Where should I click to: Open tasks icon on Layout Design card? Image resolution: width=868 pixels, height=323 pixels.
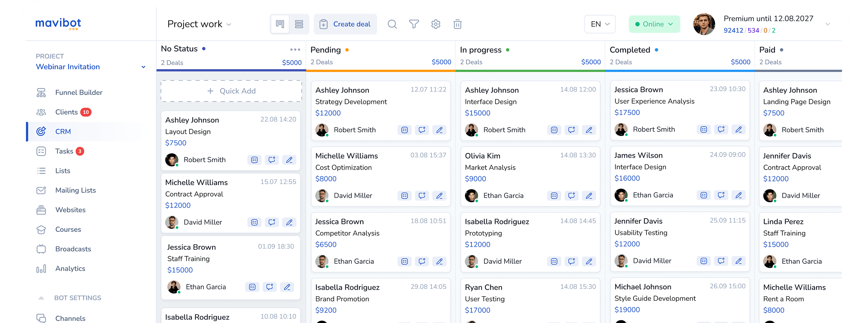(254, 160)
